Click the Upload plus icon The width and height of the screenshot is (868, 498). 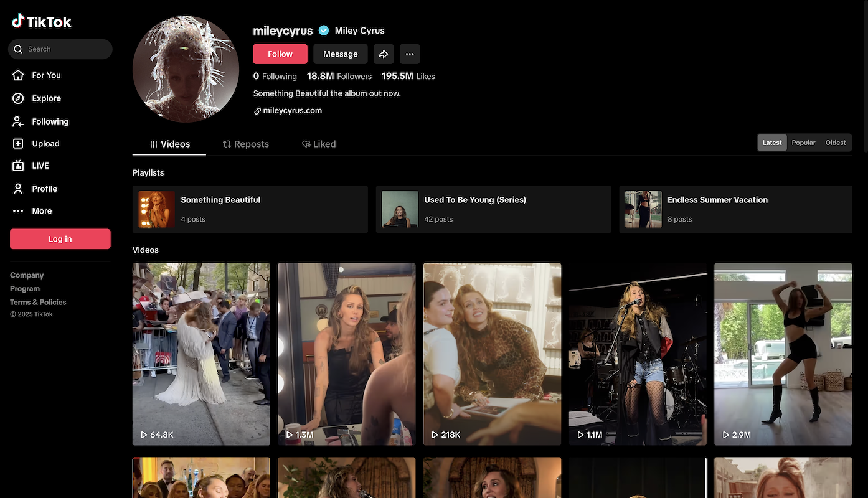coord(19,144)
